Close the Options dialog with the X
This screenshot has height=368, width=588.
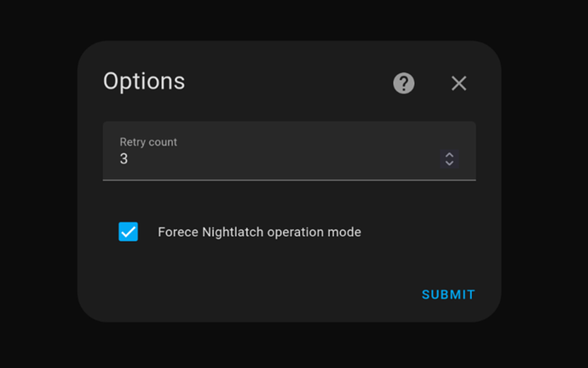(458, 83)
